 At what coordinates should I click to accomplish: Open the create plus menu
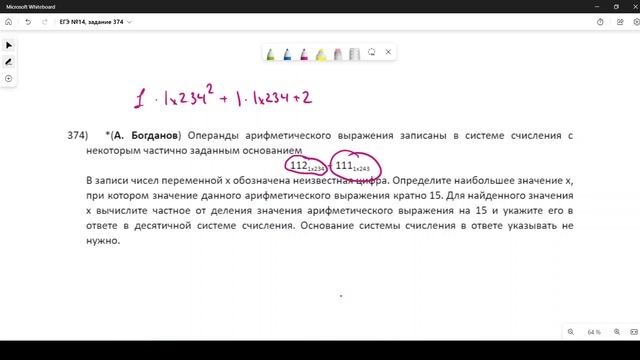coord(9,78)
